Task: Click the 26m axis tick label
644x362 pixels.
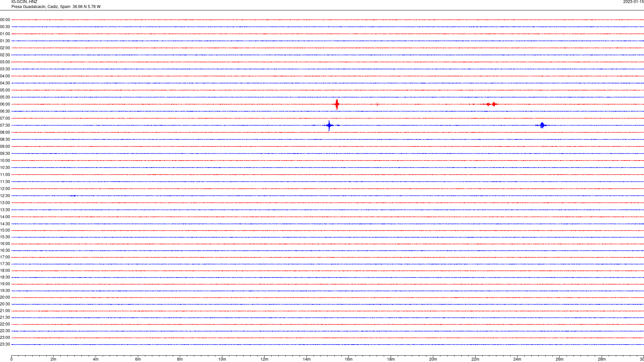Action: coord(559,359)
